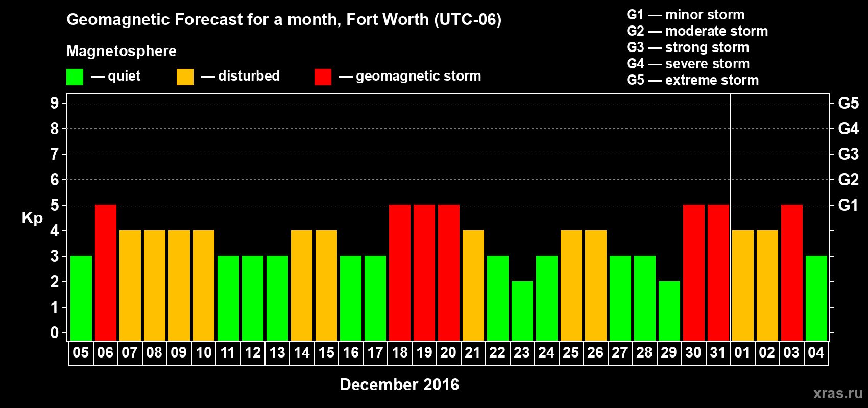Click the 'December 2016' month label
868x408 pixels.
[399, 385]
